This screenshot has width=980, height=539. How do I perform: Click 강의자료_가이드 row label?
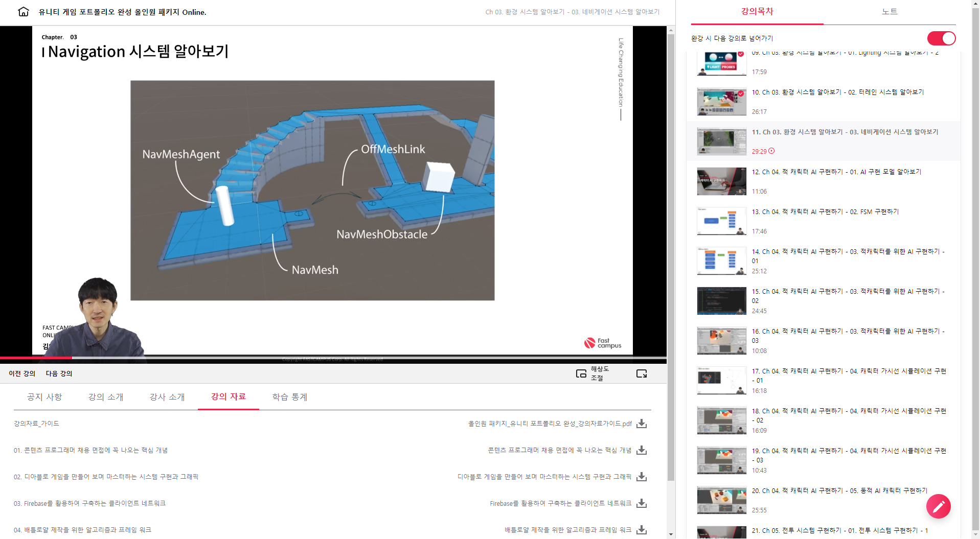[36, 424]
